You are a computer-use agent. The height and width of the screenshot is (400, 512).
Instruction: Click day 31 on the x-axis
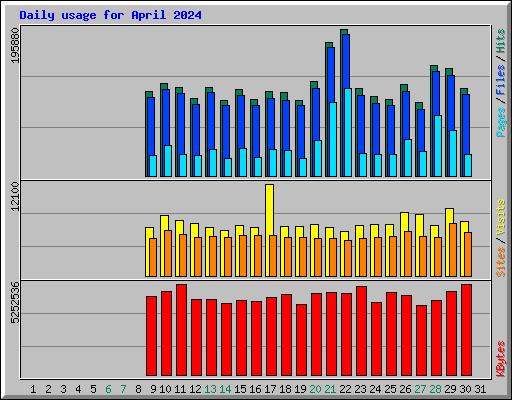[480, 389]
